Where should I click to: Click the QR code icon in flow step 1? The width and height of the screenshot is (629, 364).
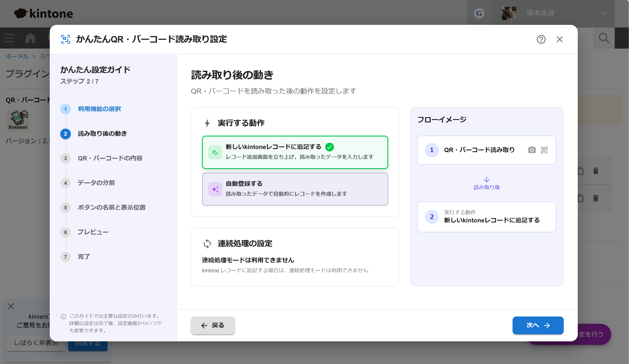click(x=544, y=150)
